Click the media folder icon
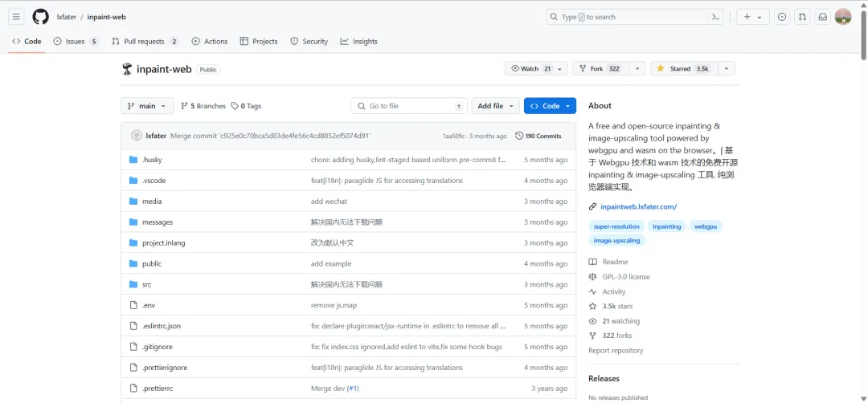The height and width of the screenshot is (403, 868). pyautogui.click(x=133, y=201)
